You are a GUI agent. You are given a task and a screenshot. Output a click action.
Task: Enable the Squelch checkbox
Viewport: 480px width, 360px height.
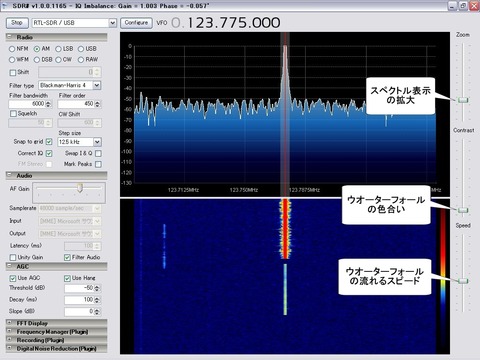pos(13,114)
